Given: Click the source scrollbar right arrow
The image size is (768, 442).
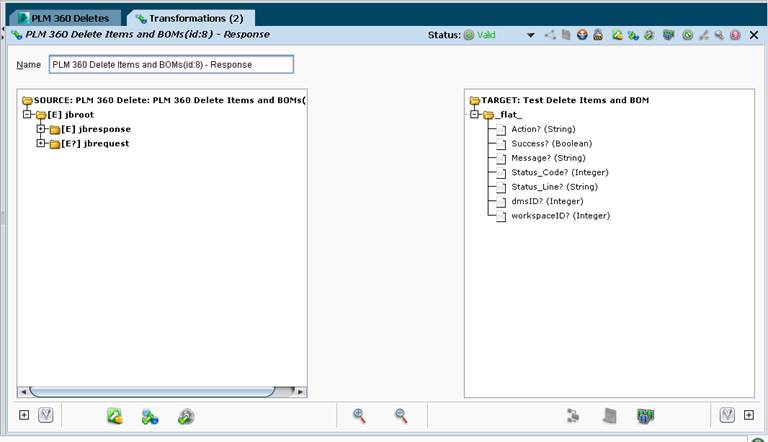Looking at the screenshot, I should pos(300,392).
